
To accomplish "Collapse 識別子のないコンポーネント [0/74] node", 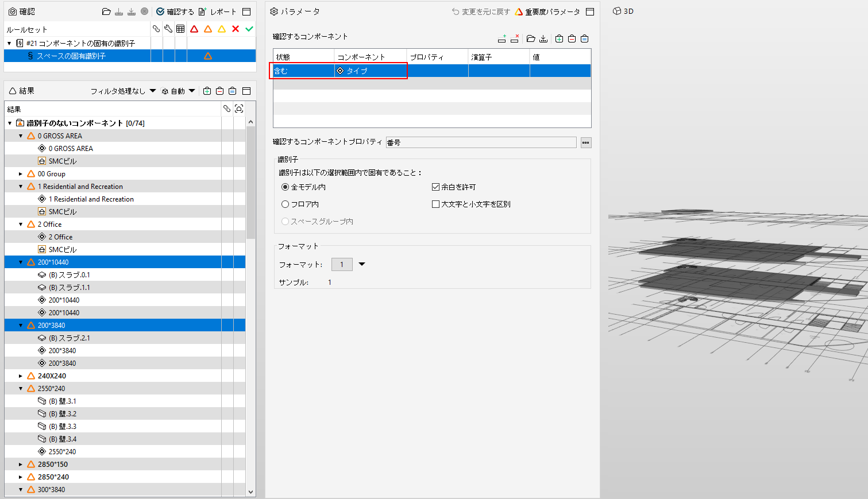I will (10, 123).
